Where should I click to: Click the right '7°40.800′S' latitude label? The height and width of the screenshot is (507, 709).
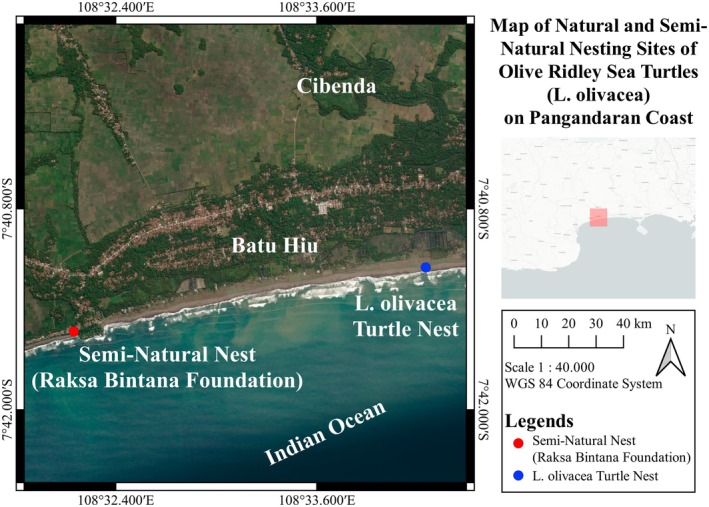tap(482, 209)
